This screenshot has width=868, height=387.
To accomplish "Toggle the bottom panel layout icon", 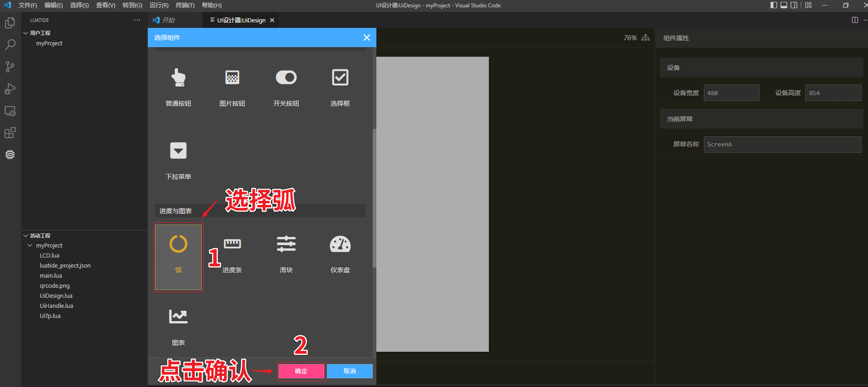I will tap(784, 5).
